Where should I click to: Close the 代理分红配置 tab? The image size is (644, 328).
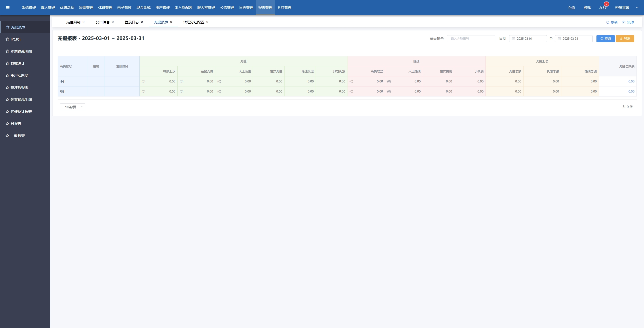(x=207, y=22)
